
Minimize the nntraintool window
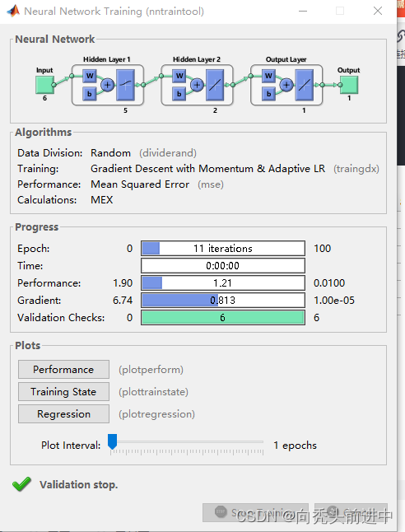[303, 11]
